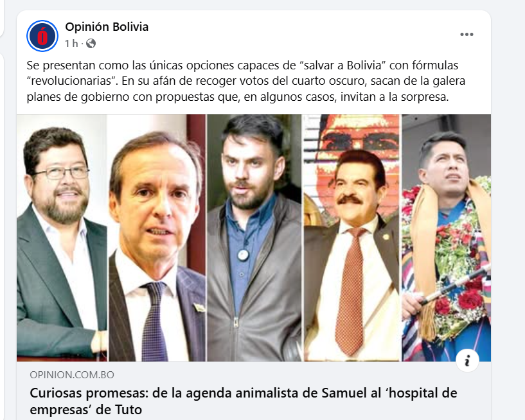Click the OPINION.COM.BO source domain
525x420 pixels.
pyautogui.click(x=72, y=374)
